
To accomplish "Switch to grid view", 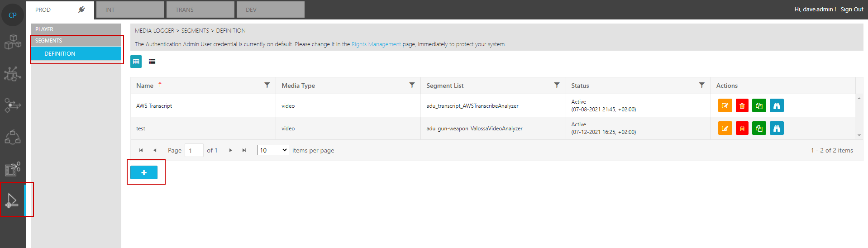I will (136, 62).
